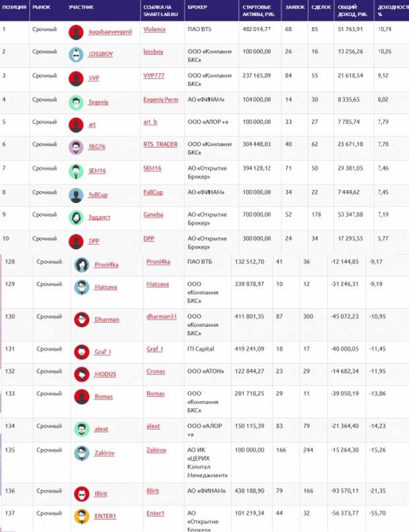Open the Violence smart-lab link
Viewport: 409px width, 532px height.
click(x=154, y=30)
